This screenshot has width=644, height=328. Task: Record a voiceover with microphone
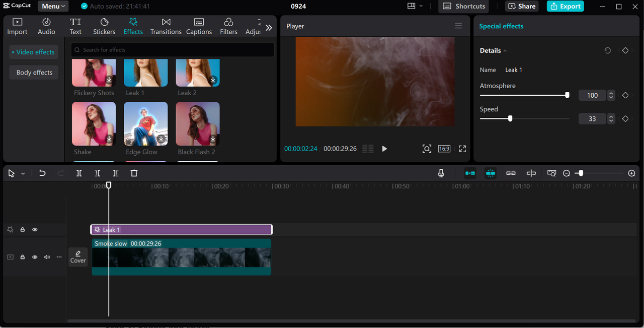[x=441, y=173]
